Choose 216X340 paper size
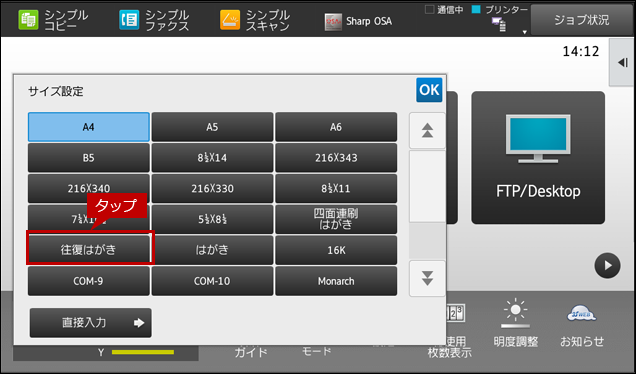636x374 pixels. [x=89, y=189]
